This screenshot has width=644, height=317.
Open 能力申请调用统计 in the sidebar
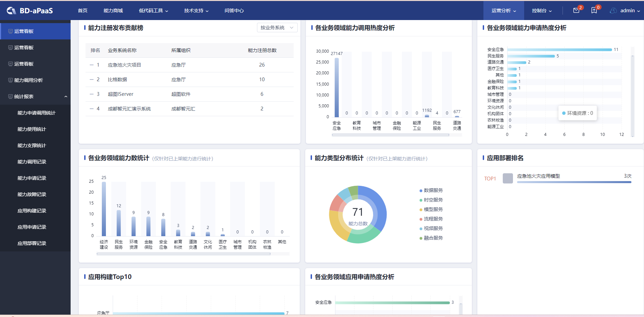coord(35,113)
